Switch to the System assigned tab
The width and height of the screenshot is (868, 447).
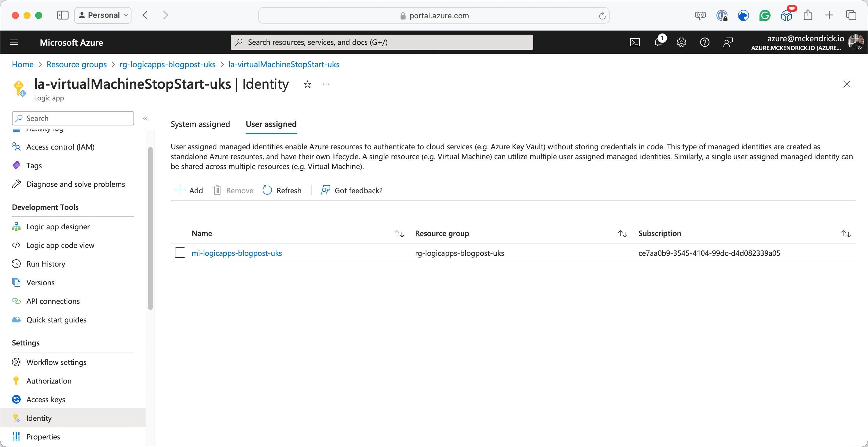coord(200,124)
